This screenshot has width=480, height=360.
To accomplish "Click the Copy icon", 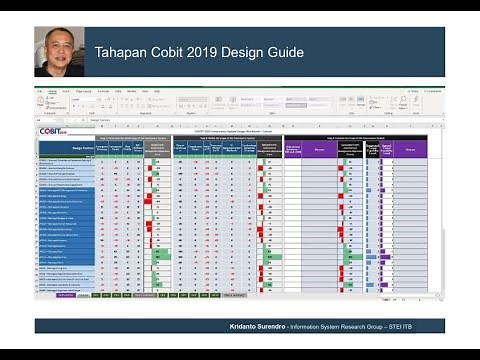I will (x=47, y=103).
